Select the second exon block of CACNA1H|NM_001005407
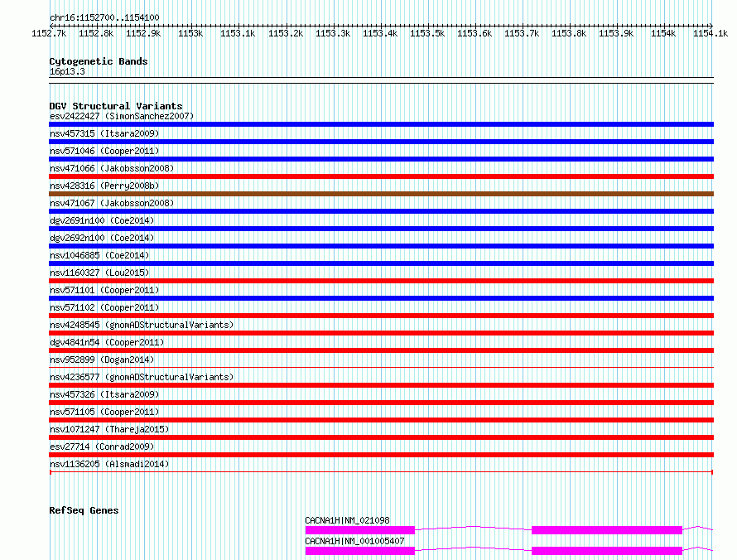737x560 pixels. [x=607, y=551]
